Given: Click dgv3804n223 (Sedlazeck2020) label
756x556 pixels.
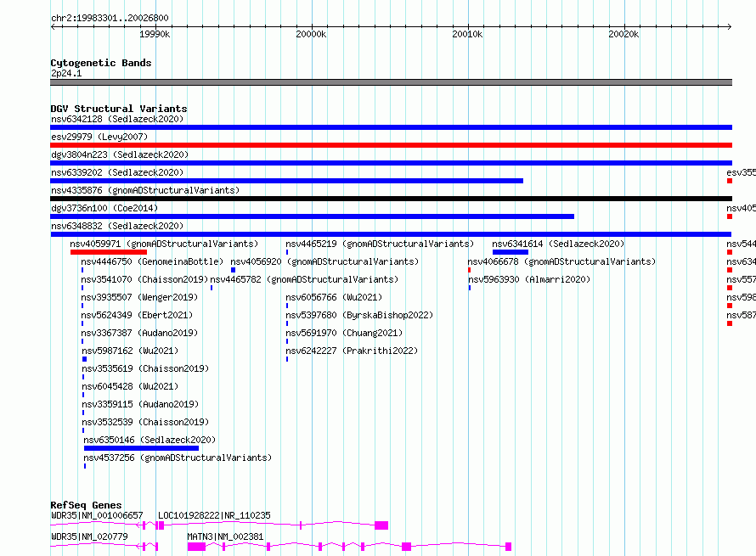Looking at the screenshot, I should click(x=120, y=154).
